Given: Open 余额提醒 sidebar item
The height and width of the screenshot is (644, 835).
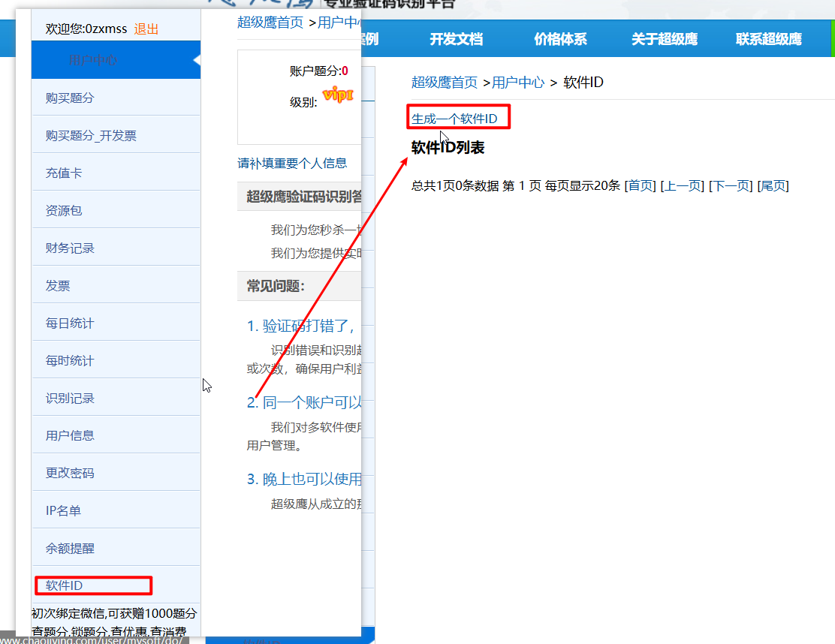Looking at the screenshot, I should pos(70,549).
